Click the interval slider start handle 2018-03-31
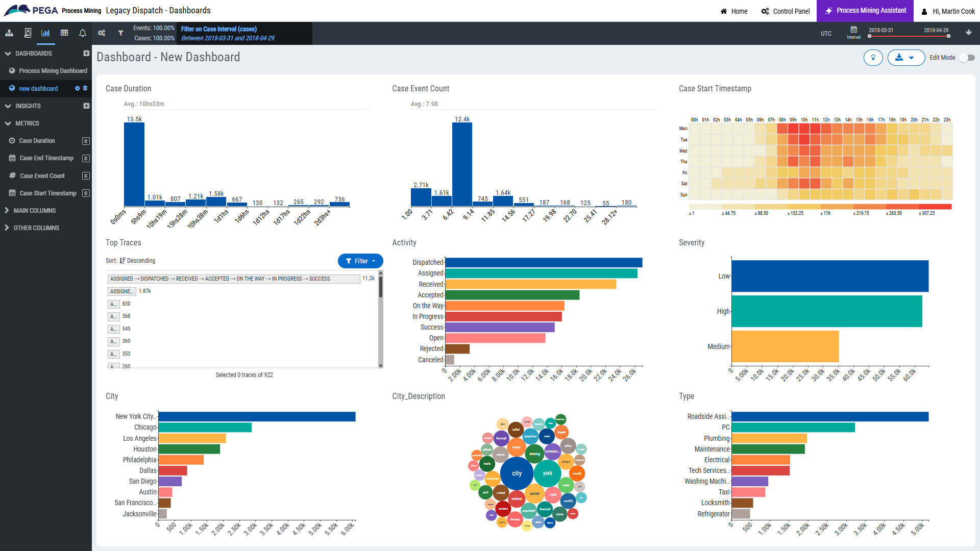This screenshot has height=551, width=980. 869,36
